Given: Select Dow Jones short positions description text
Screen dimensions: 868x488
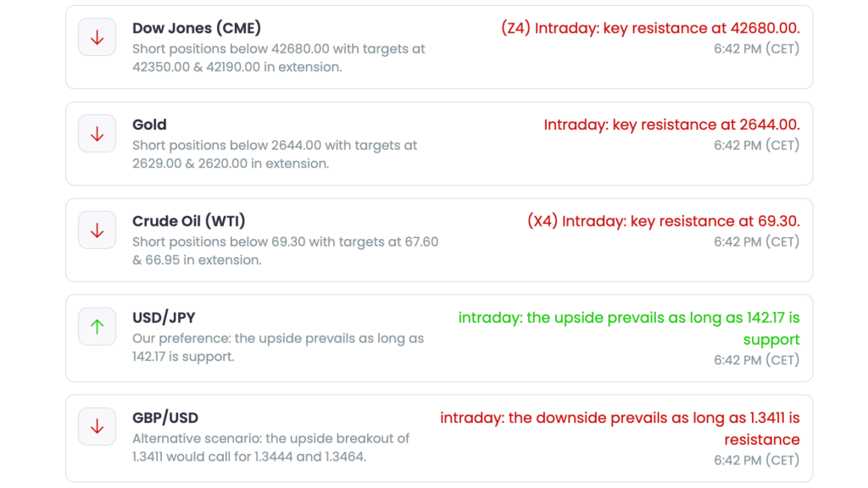Looking at the screenshot, I should point(278,58).
